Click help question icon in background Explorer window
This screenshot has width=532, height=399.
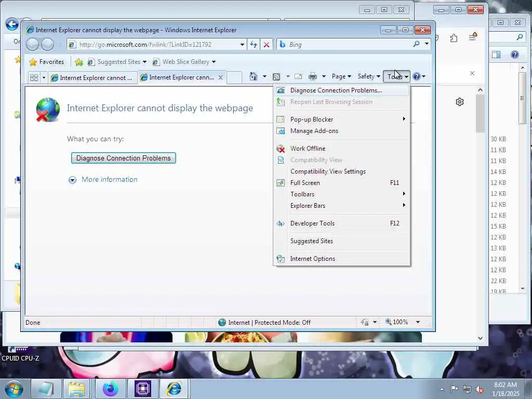pyautogui.click(x=515, y=55)
